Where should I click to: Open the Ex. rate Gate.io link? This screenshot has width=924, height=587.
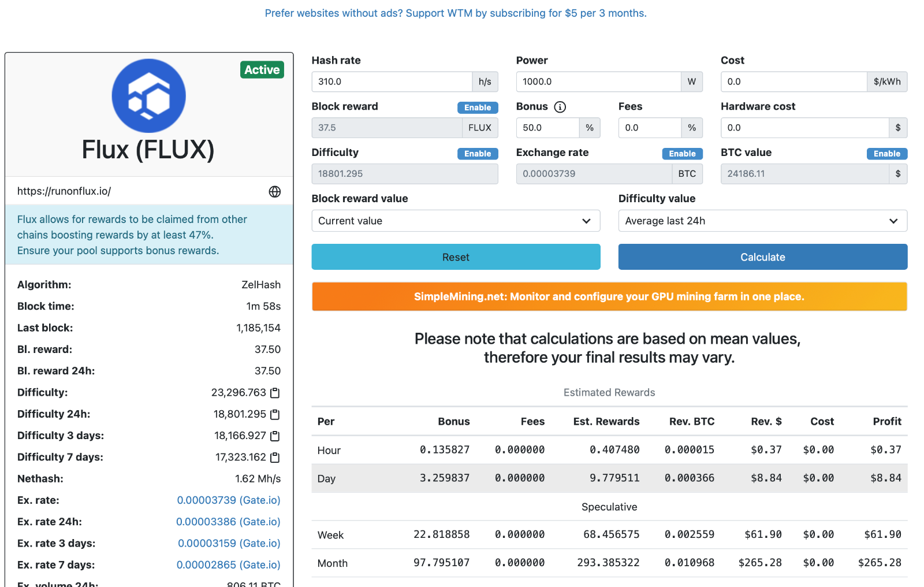[229, 500]
